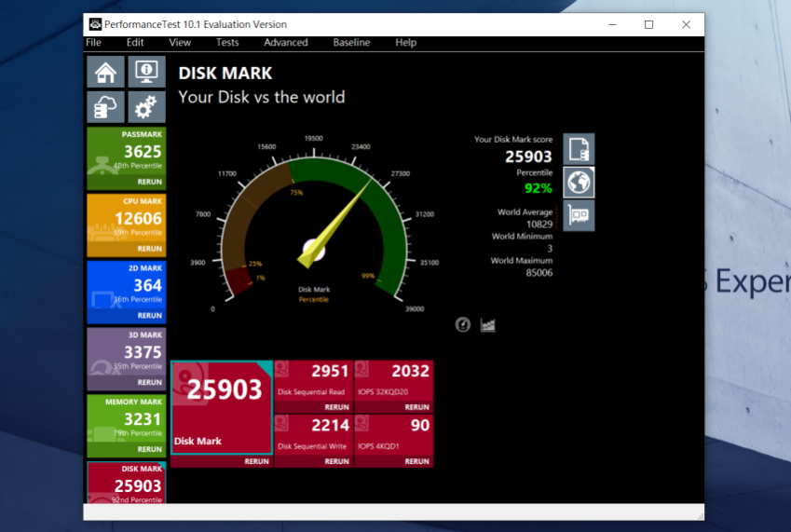Open the Tests menu
Viewport: 791px width, 532px height.
pyautogui.click(x=227, y=42)
